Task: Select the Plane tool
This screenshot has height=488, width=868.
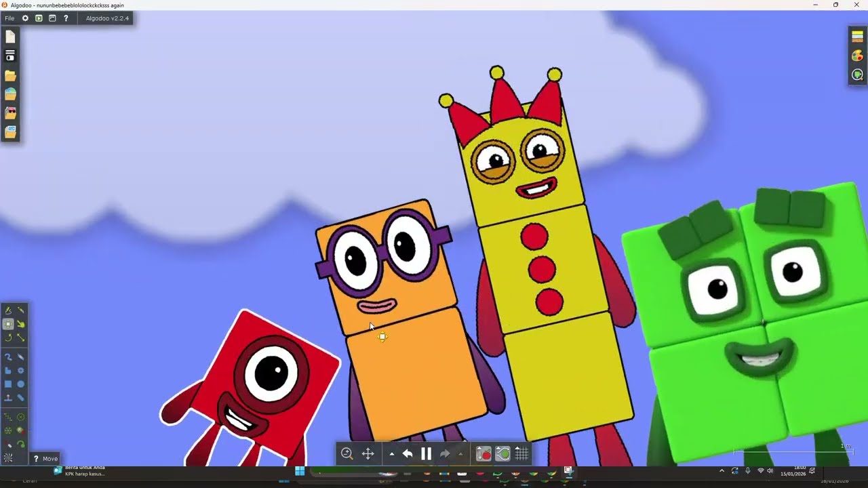Action: click(x=8, y=397)
